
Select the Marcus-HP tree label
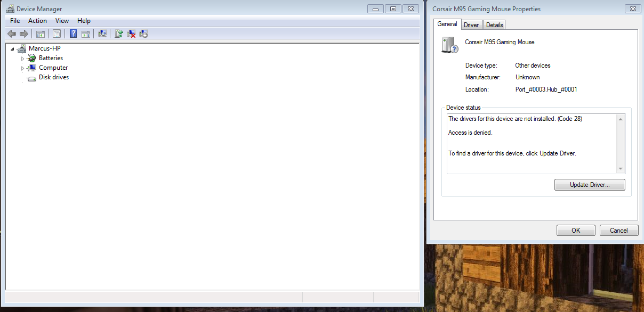[44, 48]
